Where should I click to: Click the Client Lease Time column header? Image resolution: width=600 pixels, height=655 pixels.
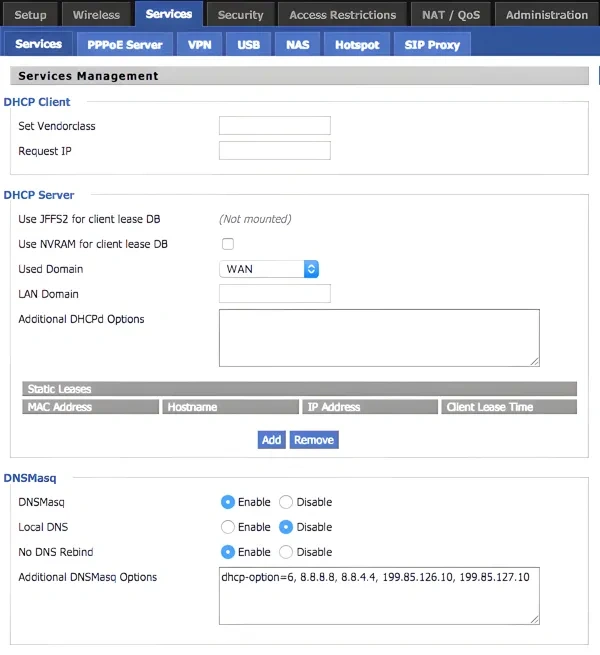509,406
